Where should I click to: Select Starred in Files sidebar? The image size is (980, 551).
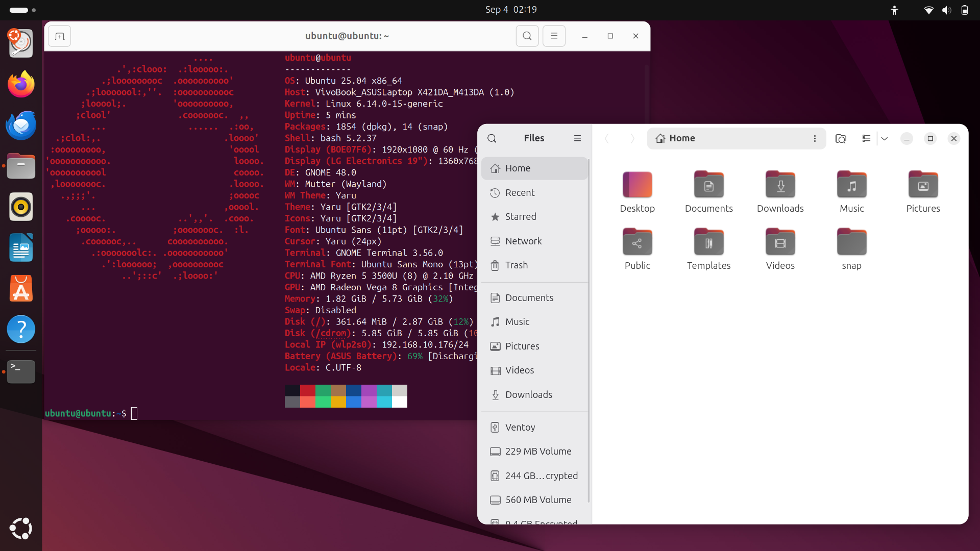point(534,217)
